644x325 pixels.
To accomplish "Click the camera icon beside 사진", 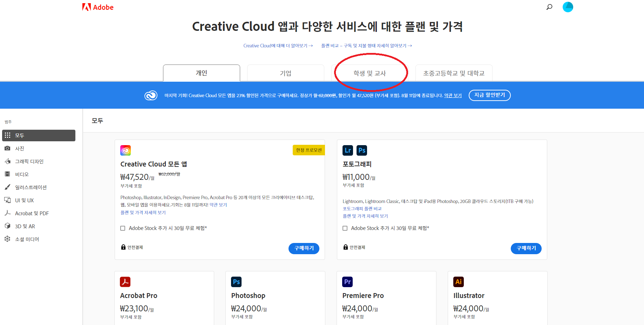I will tap(7, 148).
